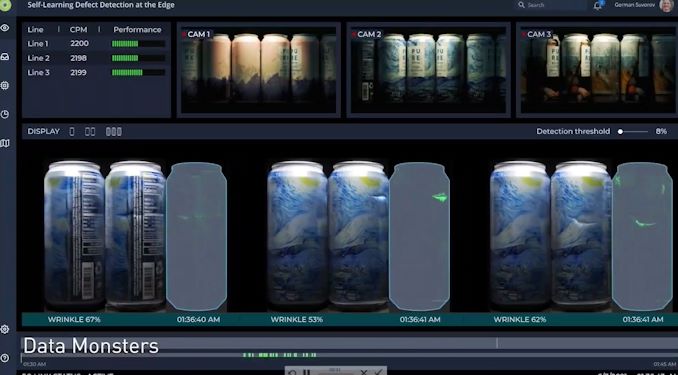Select single-can display layout
The height and width of the screenshot is (375, 678).
coord(72,131)
